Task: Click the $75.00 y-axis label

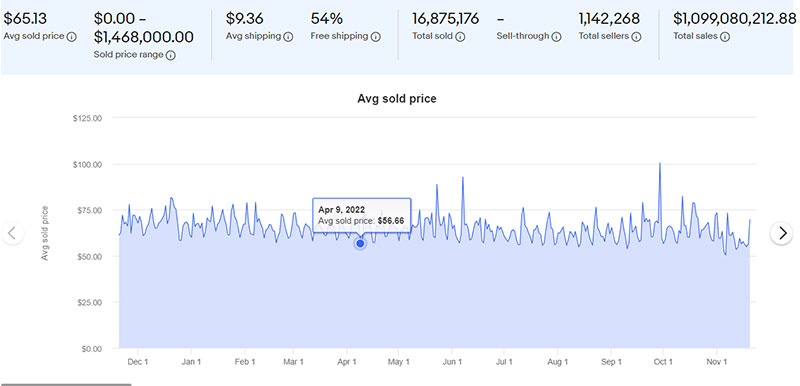Action: [90, 210]
